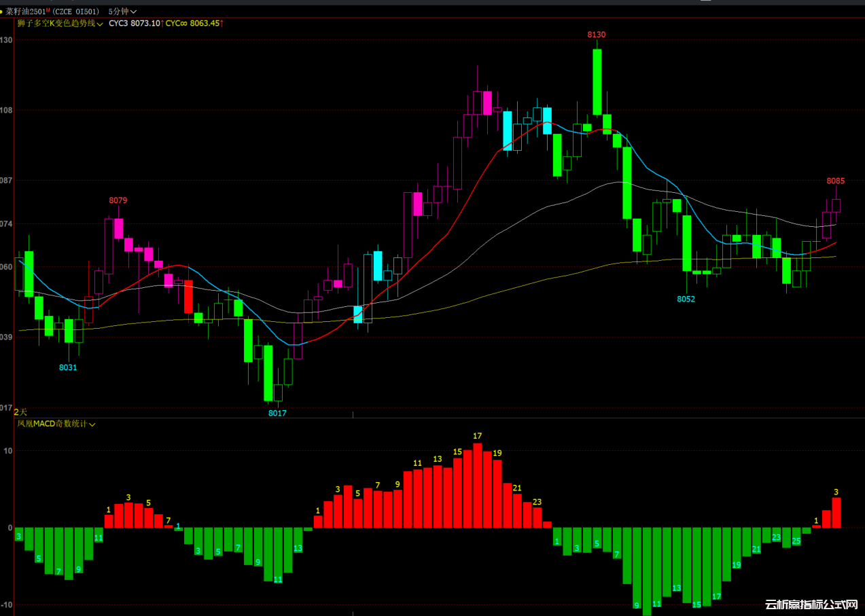Select the tallest red MACD bar below yellow 17
Screen dimensions: 865x616
tap(477, 485)
